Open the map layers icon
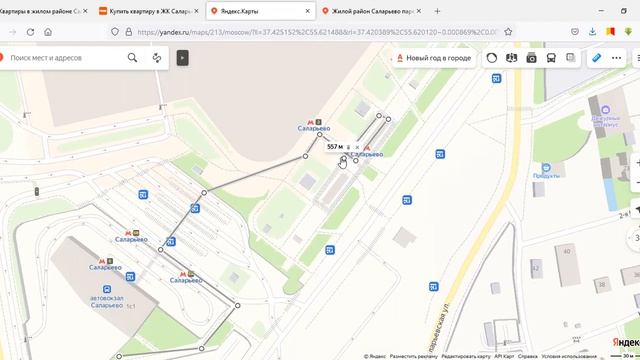 point(571,58)
